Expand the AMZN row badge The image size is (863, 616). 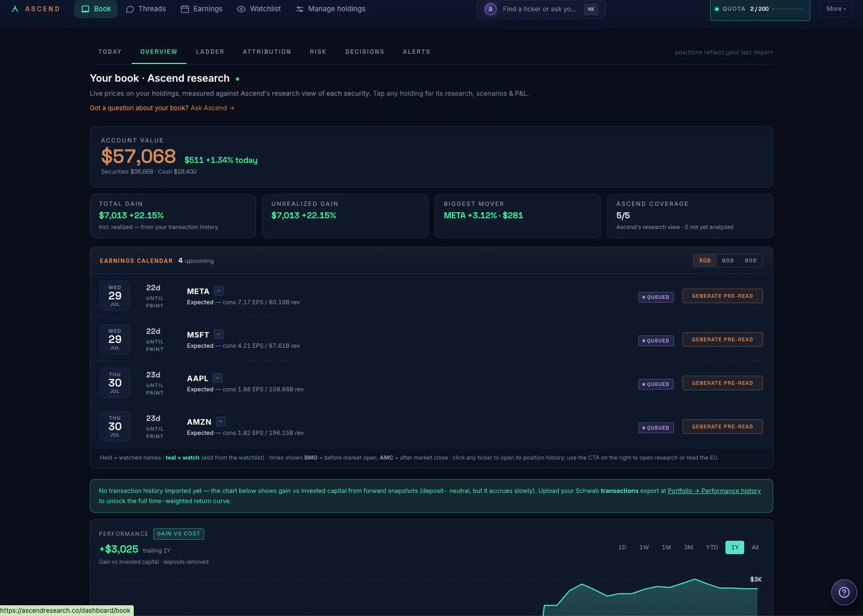click(221, 421)
